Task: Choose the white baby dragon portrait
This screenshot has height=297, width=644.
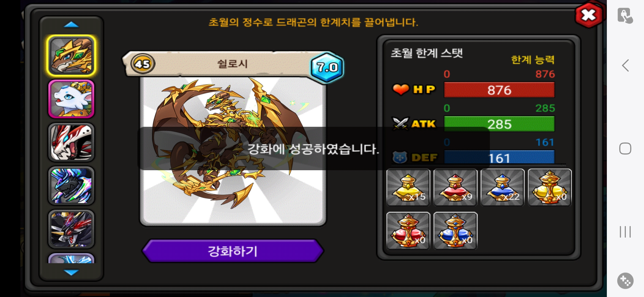Action: click(x=71, y=99)
